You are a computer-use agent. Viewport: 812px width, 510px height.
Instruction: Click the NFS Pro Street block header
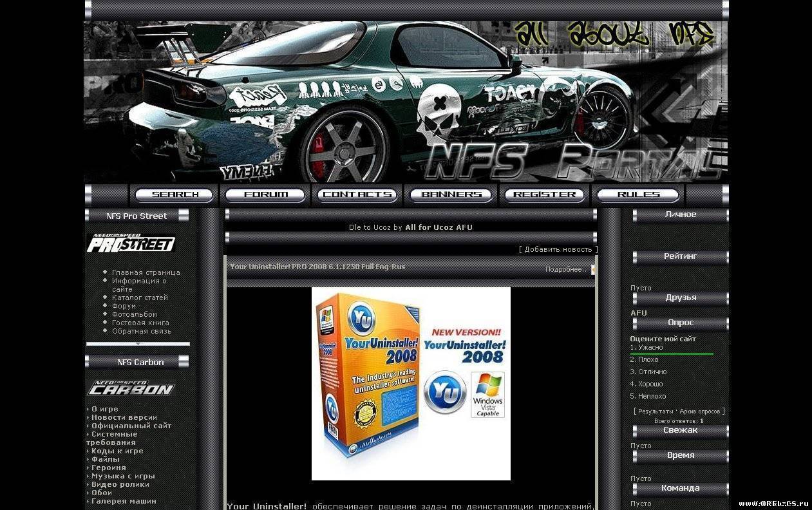137,216
